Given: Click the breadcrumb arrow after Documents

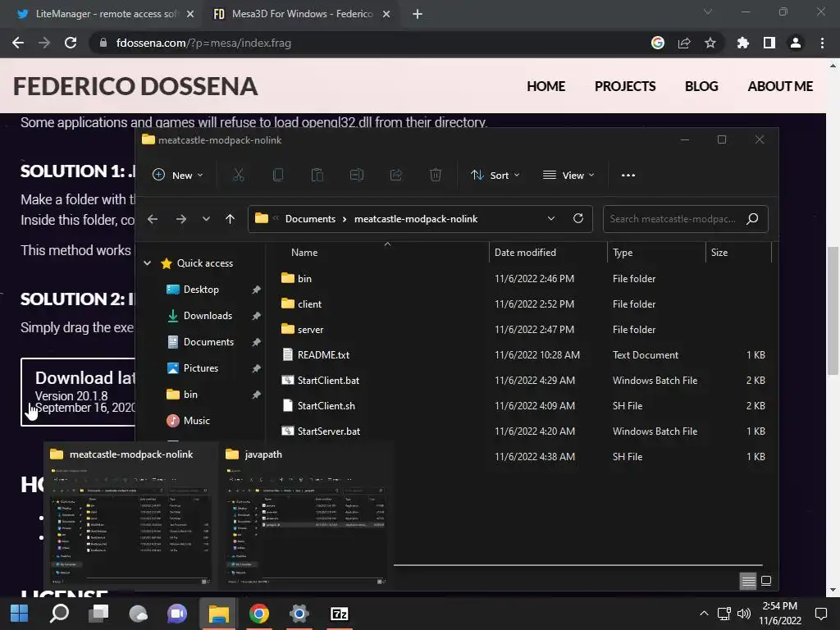Looking at the screenshot, I should 345,219.
